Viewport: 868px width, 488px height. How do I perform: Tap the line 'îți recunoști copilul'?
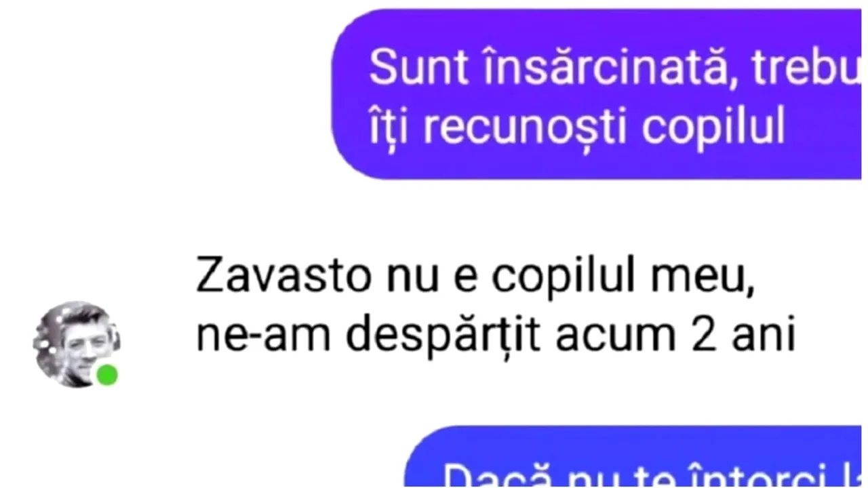(x=577, y=126)
